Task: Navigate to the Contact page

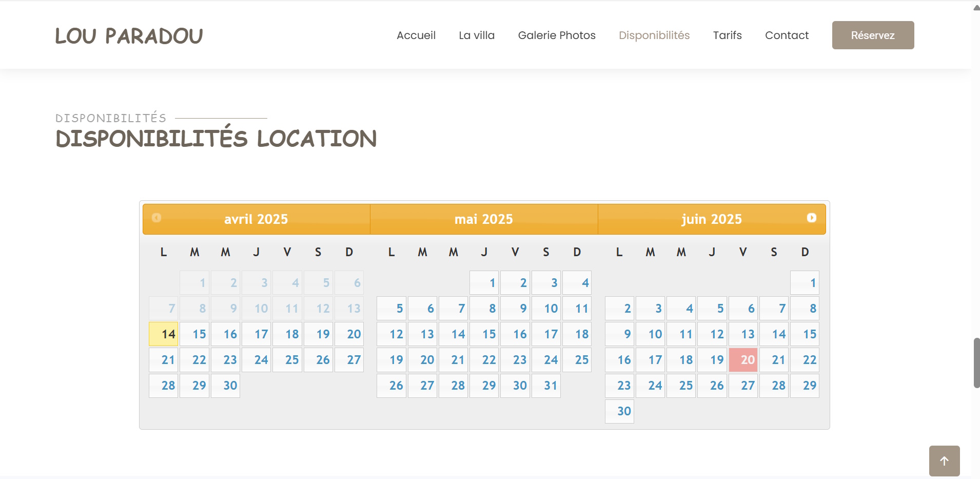Action: pyautogui.click(x=786, y=35)
